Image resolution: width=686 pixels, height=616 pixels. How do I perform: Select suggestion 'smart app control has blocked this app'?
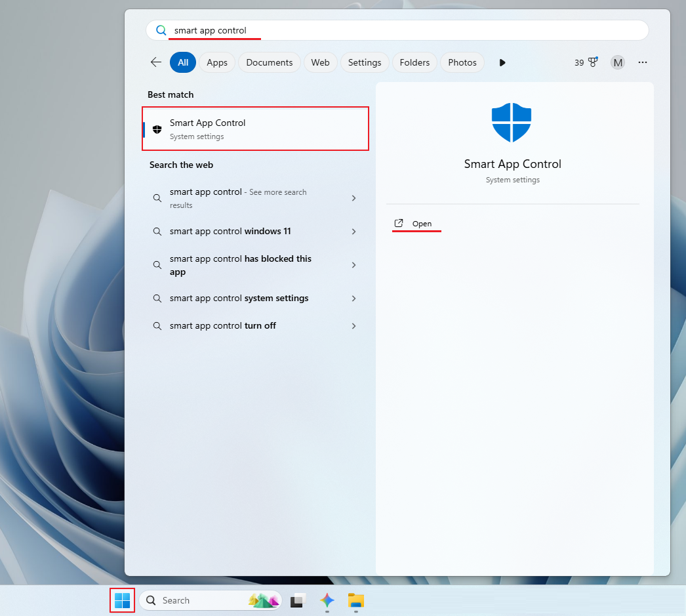[x=256, y=265]
